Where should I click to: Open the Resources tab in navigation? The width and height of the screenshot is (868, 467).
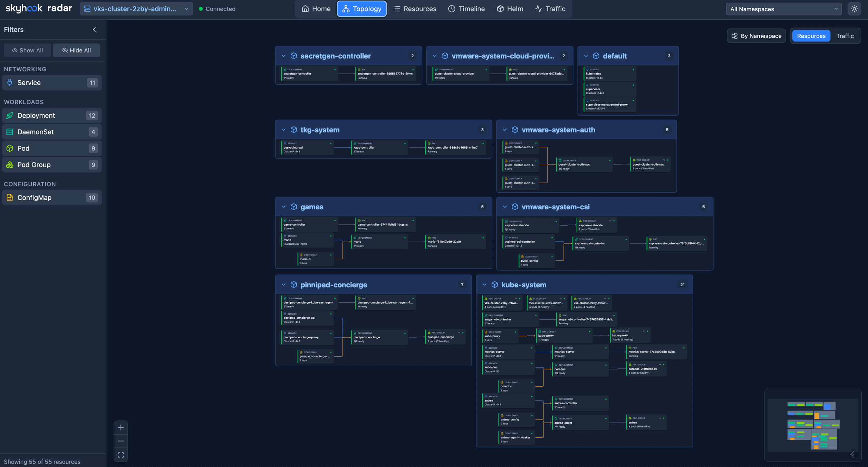(x=415, y=9)
